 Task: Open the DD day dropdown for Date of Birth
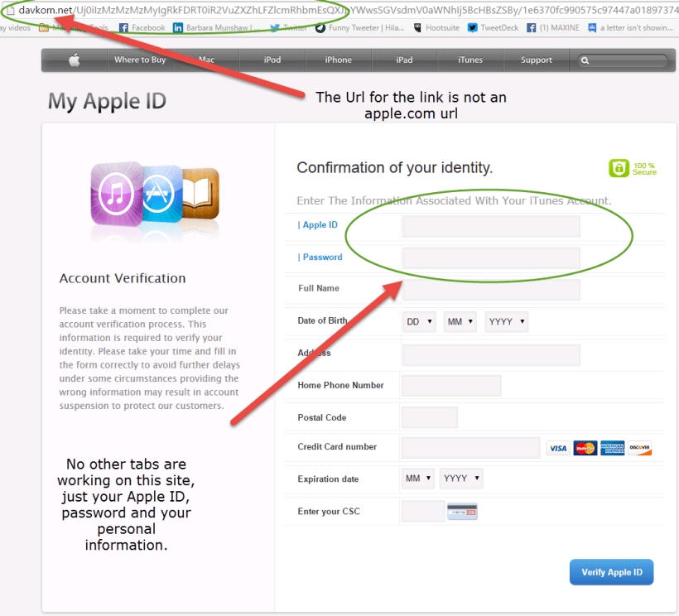coord(419,321)
